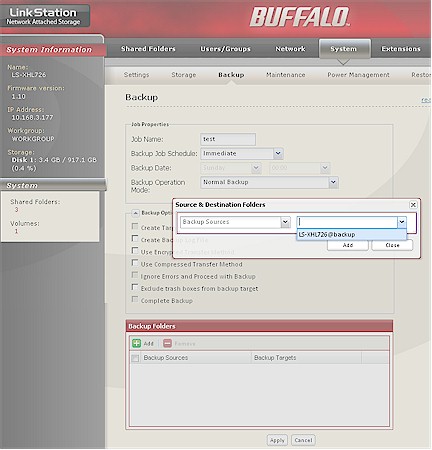Image resolution: width=432 pixels, height=450 pixels.
Task: Click firmware version value 1.10
Action: click(x=18, y=97)
